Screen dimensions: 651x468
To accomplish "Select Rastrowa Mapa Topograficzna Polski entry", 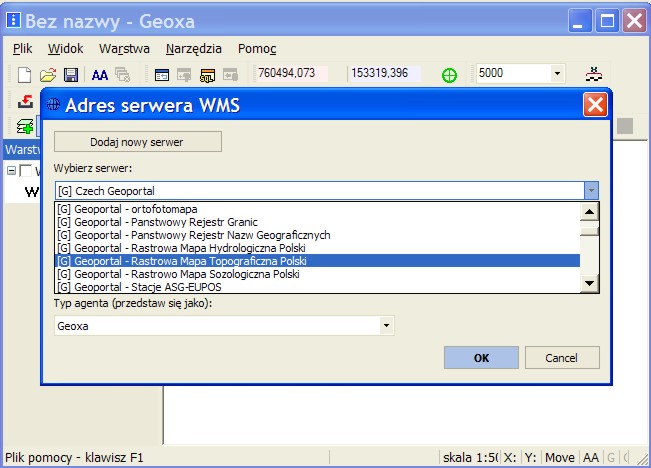I will [318, 261].
